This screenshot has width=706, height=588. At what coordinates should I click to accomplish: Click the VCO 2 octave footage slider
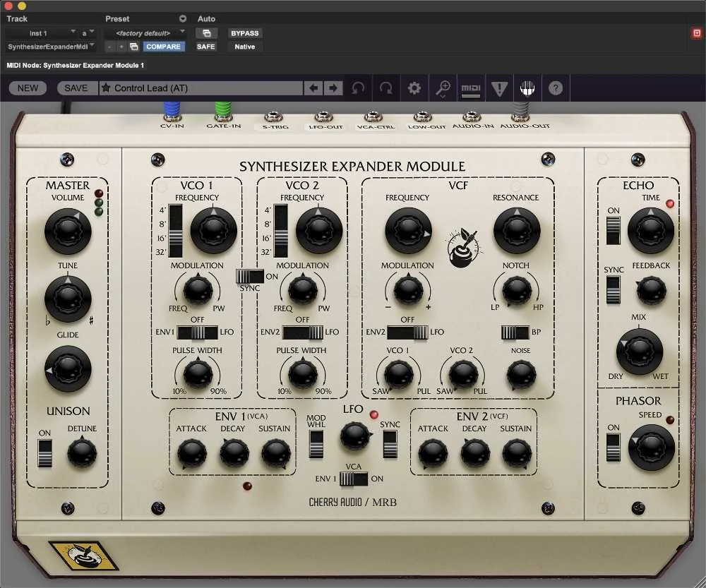click(280, 231)
